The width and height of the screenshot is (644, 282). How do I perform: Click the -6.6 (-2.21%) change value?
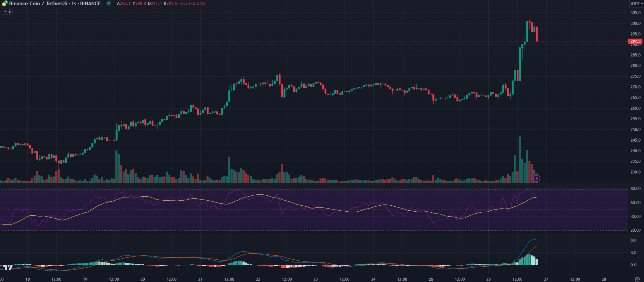pyautogui.click(x=192, y=3)
